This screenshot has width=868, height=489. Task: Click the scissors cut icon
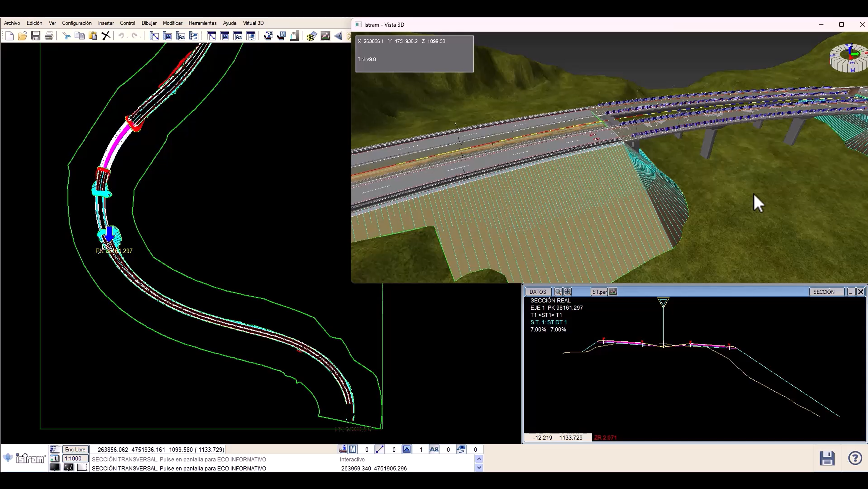66,36
